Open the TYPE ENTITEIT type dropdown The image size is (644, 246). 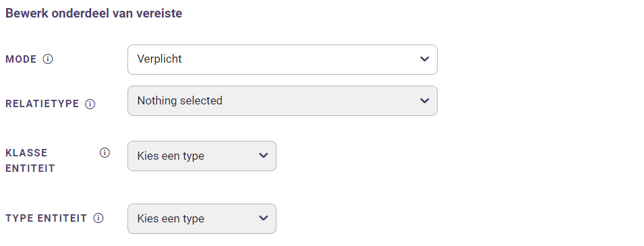202,218
